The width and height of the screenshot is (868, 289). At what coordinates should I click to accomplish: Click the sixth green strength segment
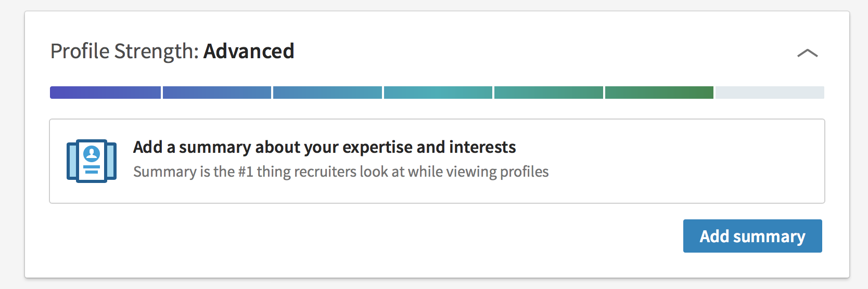coord(659,93)
